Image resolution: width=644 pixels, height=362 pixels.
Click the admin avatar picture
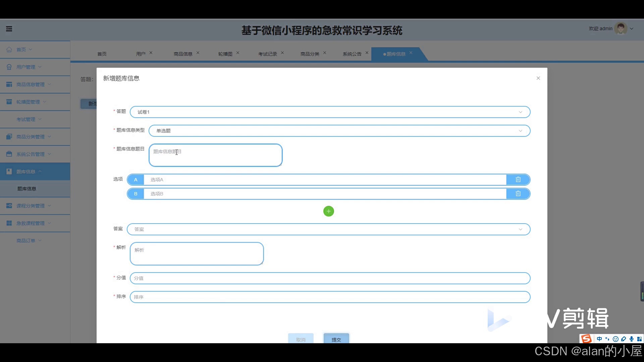tap(621, 29)
